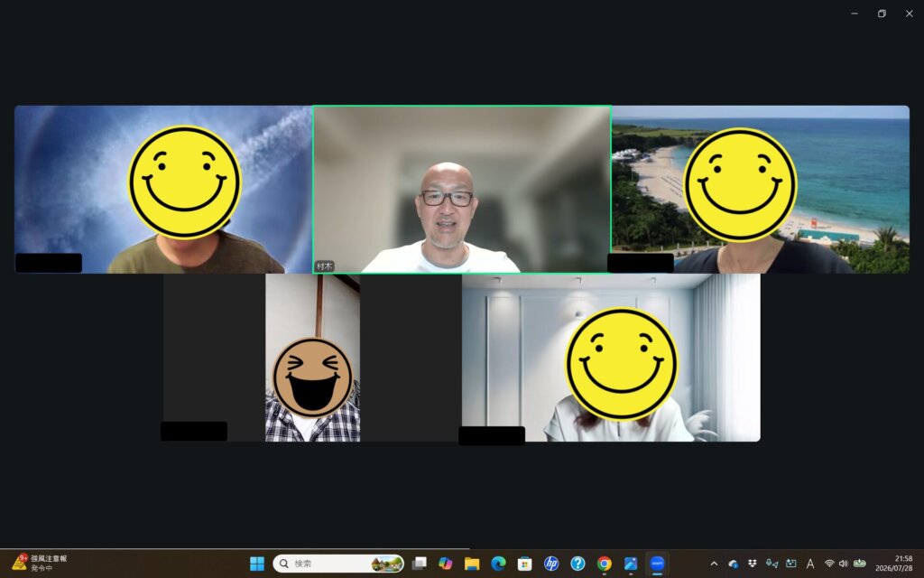Image resolution: width=924 pixels, height=578 pixels.
Task: Launch Copilot from the taskbar
Action: (446, 564)
